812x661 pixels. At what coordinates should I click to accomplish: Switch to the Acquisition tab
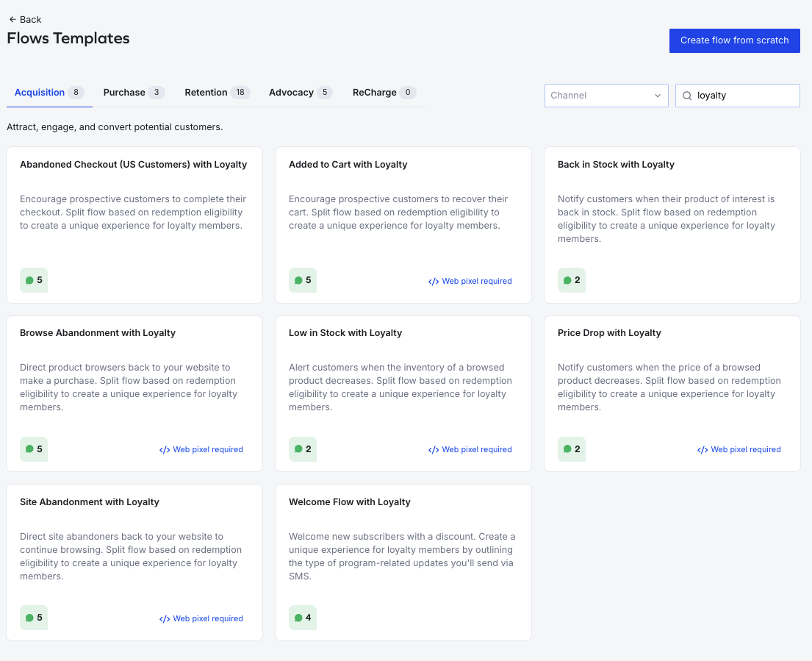pyautogui.click(x=49, y=93)
